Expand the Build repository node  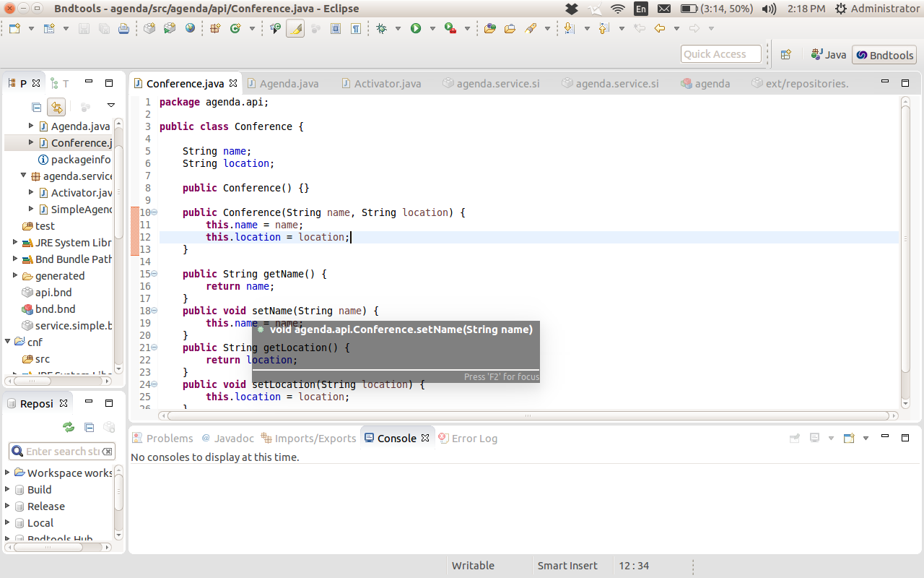7,489
